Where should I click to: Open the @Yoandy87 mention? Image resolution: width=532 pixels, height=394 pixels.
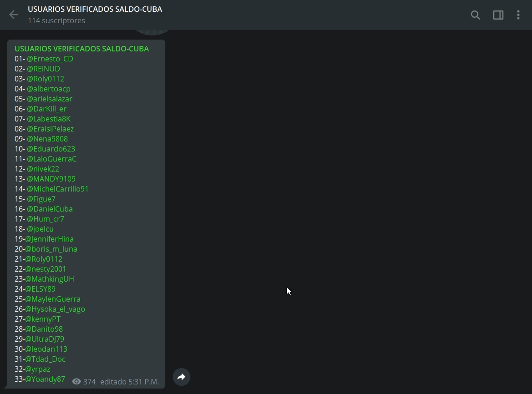(x=45, y=379)
